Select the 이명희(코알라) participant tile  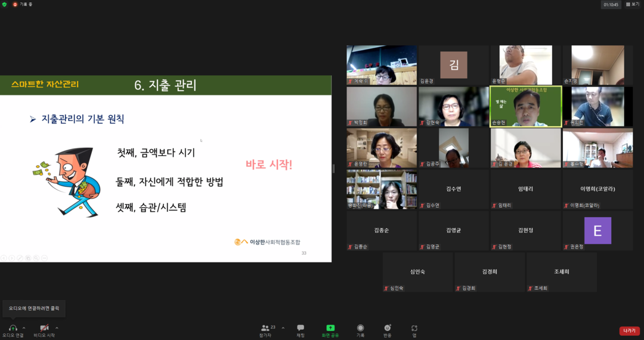tap(597, 189)
